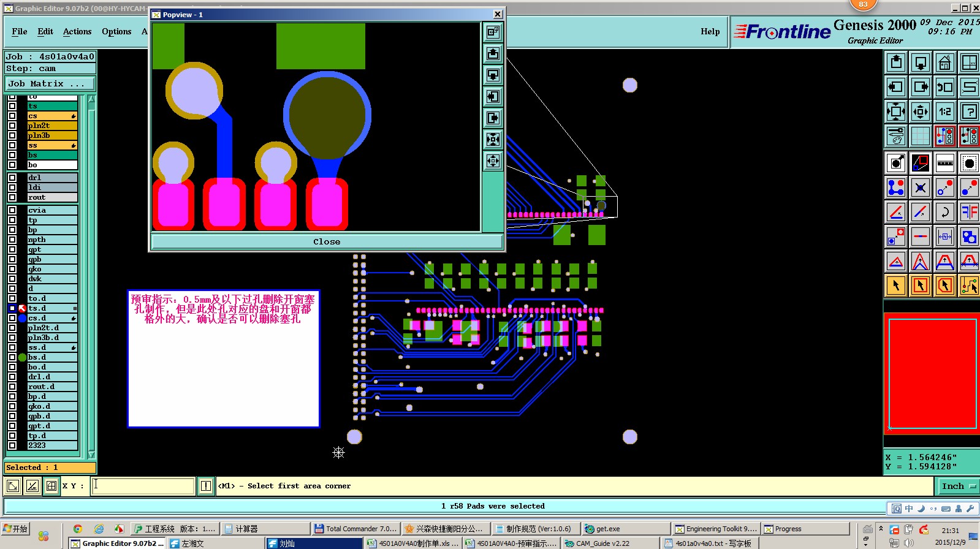Click the red overview thumbnail panel
This screenshot has height=549, width=980.
(932, 373)
